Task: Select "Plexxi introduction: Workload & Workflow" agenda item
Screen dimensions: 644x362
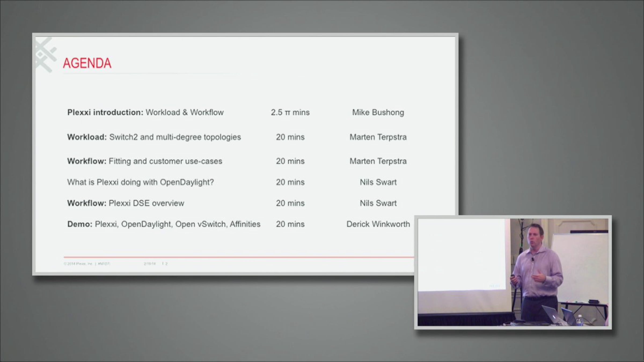Action: [x=145, y=112]
